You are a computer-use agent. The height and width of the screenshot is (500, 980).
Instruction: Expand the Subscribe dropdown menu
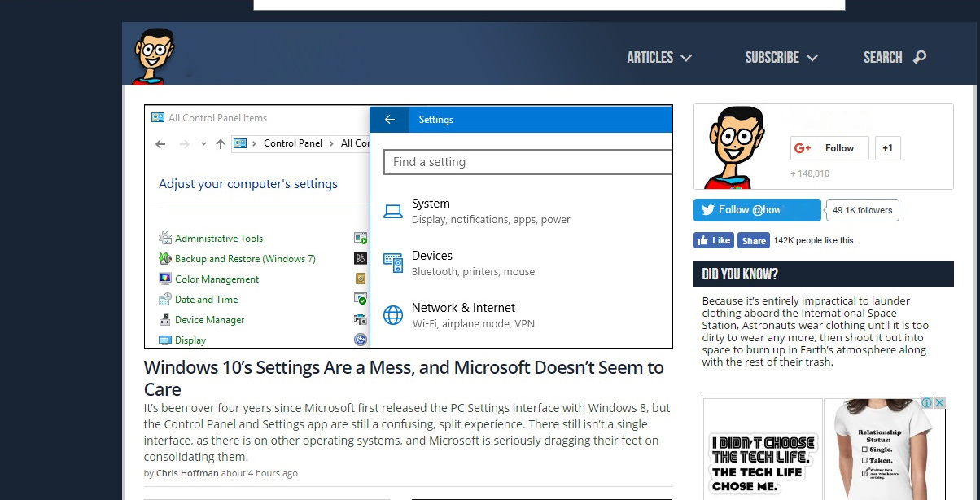[x=781, y=57]
